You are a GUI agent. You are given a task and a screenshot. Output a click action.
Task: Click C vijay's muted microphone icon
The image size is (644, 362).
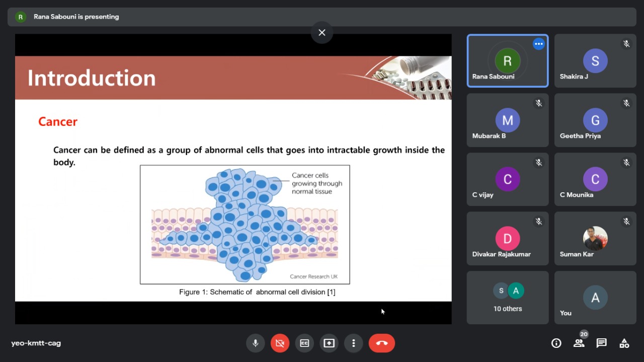tap(539, 162)
